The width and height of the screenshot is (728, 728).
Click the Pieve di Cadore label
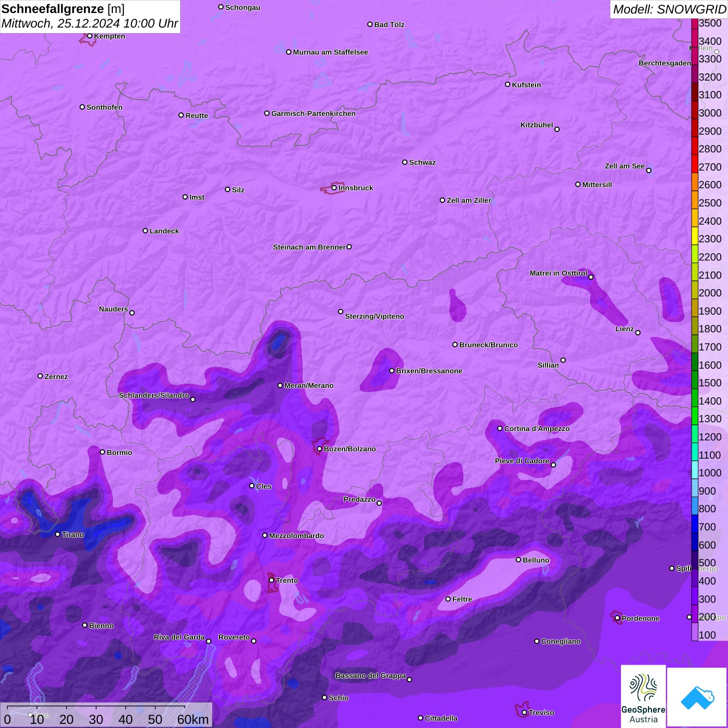point(522,461)
